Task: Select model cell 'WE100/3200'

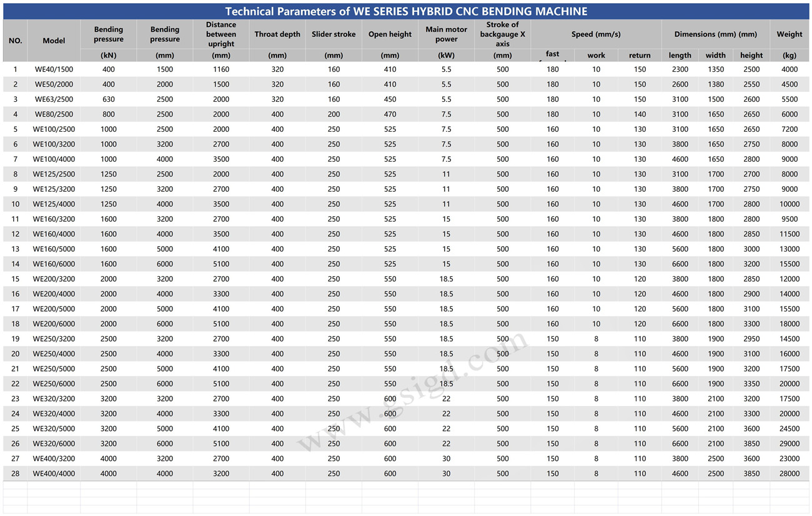Action: pyautogui.click(x=54, y=144)
